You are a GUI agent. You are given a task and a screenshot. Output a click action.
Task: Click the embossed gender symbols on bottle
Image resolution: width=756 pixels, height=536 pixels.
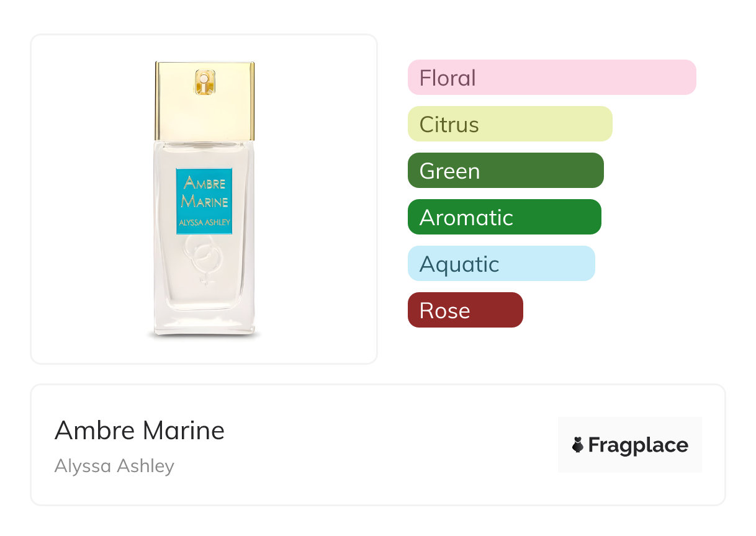[204, 261]
